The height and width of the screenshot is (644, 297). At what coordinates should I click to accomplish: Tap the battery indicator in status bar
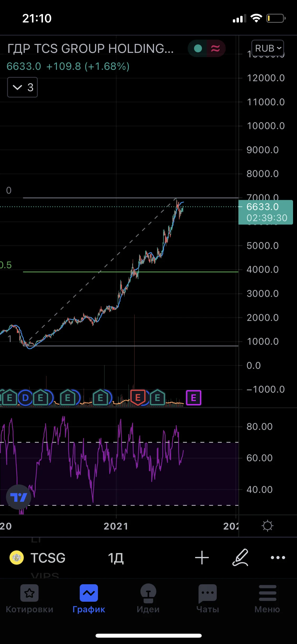(276, 18)
